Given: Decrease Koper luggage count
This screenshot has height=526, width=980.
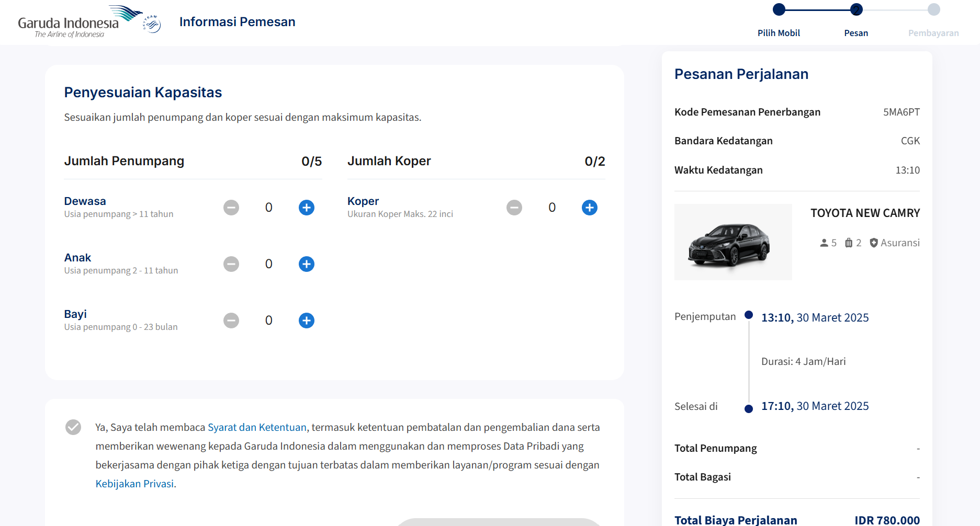Looking at the screenshot, I should coord(514,208).
